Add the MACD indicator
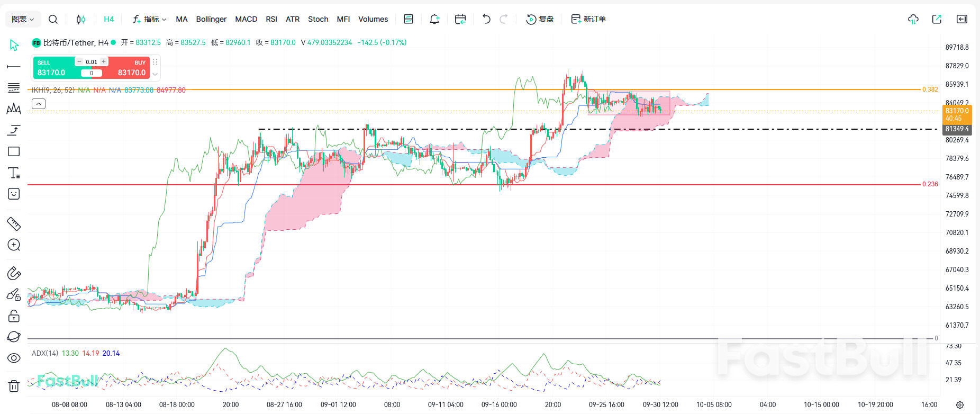The height and width of the screenshot is (414, 980). click(x=246, y=19)
